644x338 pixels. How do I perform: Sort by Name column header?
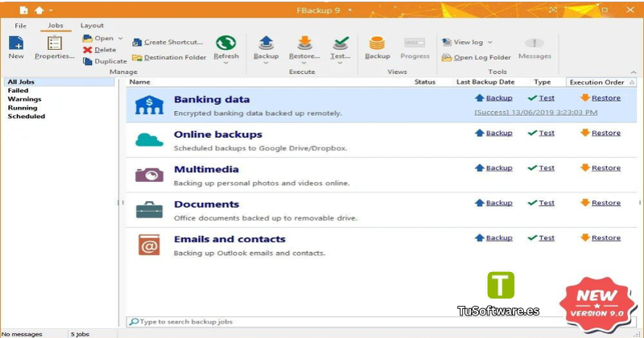pos(139,82)
